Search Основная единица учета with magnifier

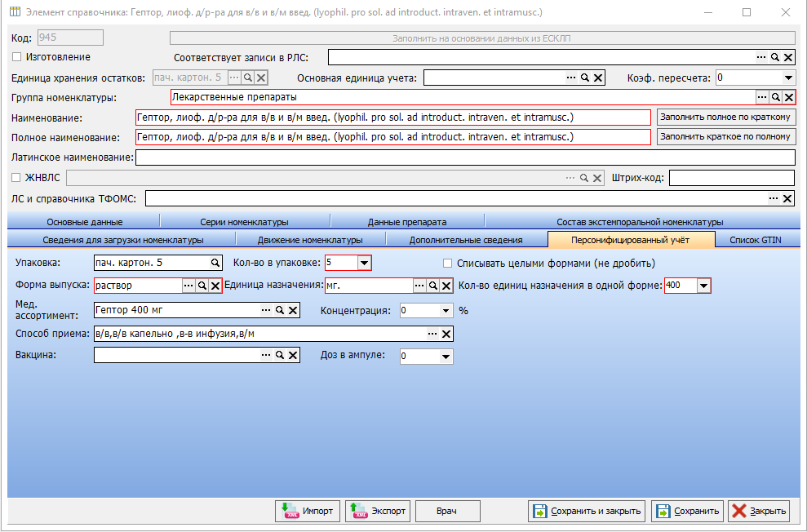click(x=585, y=78)
